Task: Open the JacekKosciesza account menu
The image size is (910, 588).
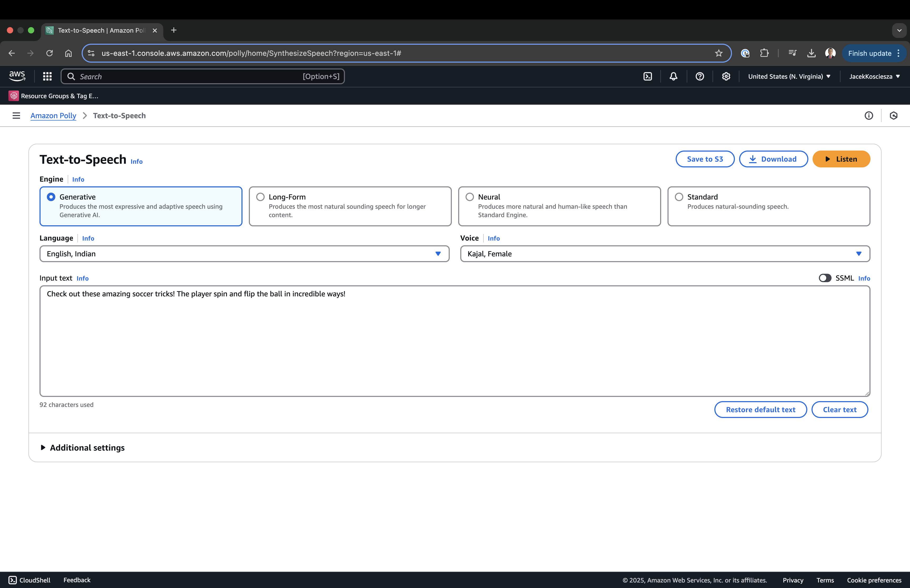Action: tap(874, 76)
